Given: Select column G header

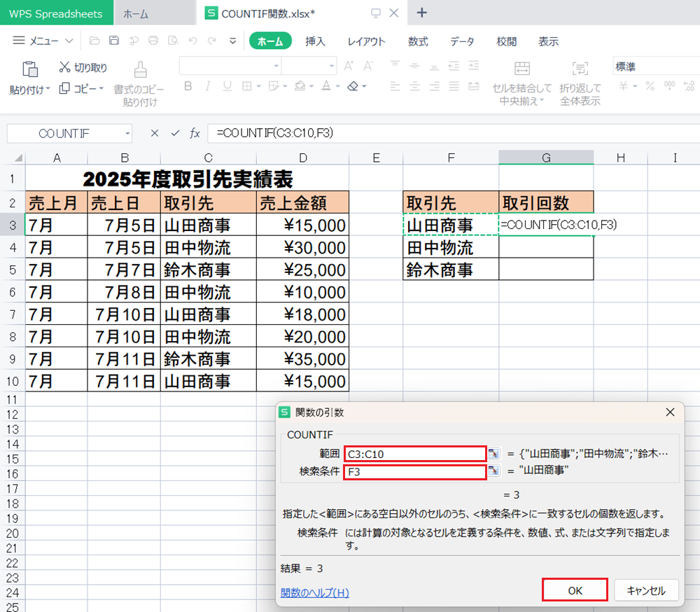Looking at the screenshot, I should (546, 158).
